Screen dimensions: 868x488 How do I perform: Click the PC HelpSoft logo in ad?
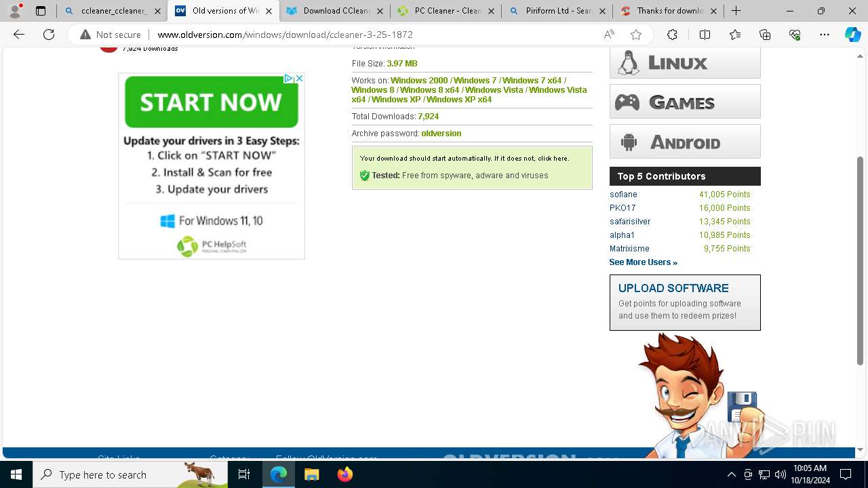pos(212,246)
